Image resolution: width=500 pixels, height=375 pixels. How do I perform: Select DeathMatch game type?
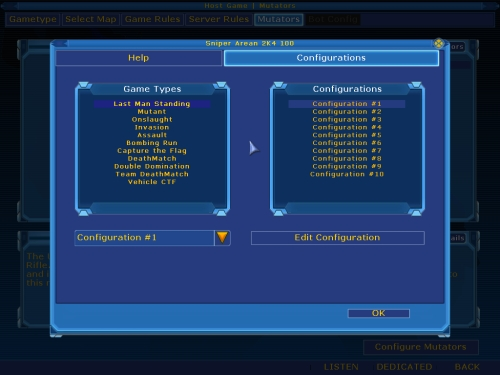[x=152, y=158]
